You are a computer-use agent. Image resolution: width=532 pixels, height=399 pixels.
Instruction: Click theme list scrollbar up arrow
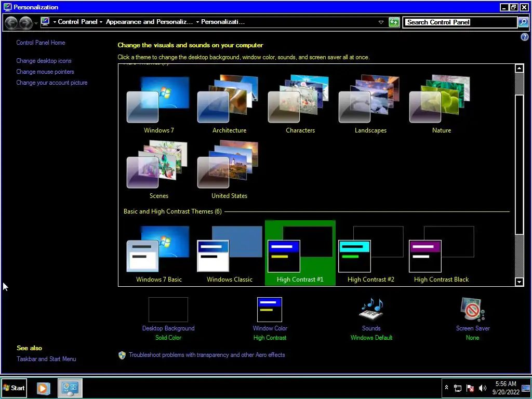[519, 68]
